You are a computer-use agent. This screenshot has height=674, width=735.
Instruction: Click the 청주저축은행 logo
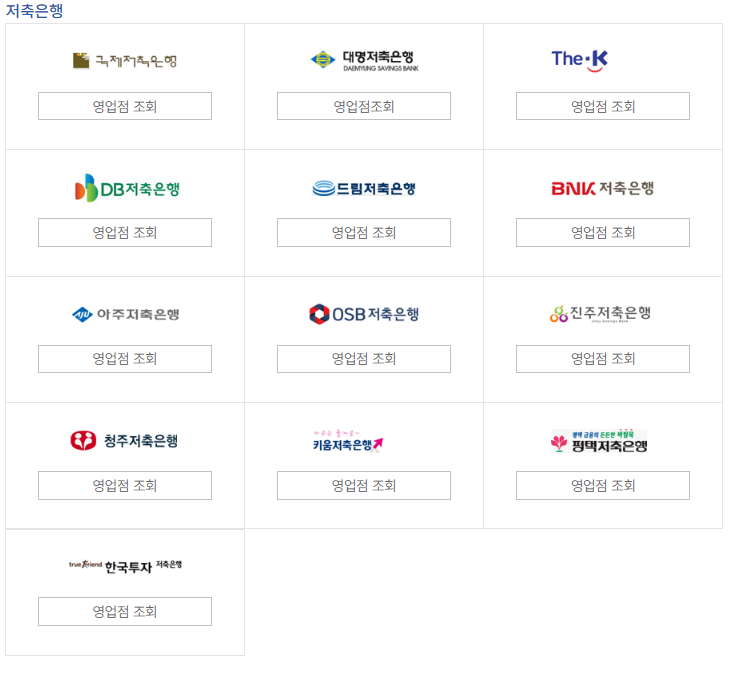coord(124,441)
